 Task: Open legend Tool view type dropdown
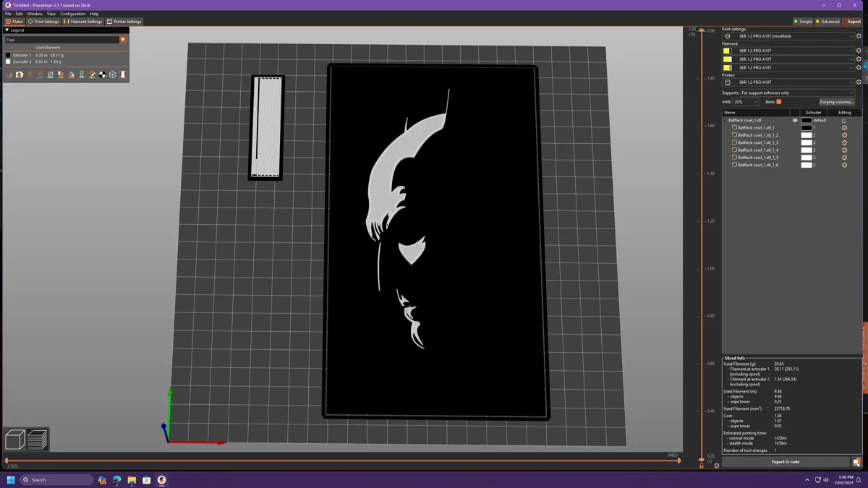(65, 40)
